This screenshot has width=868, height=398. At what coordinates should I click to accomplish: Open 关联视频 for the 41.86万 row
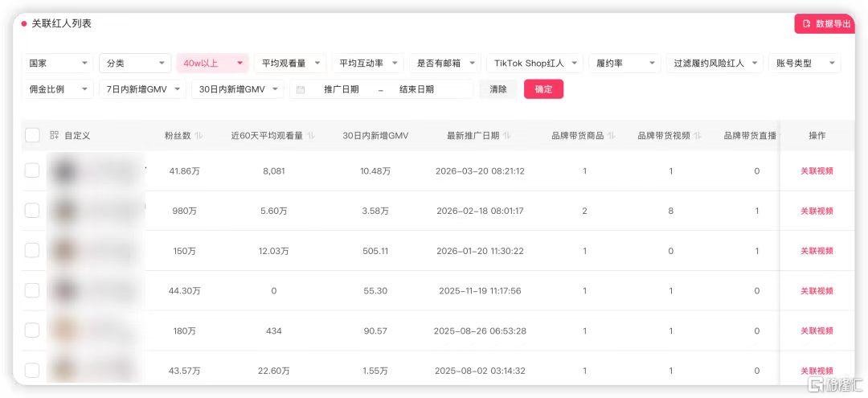(x=817, y=171)
